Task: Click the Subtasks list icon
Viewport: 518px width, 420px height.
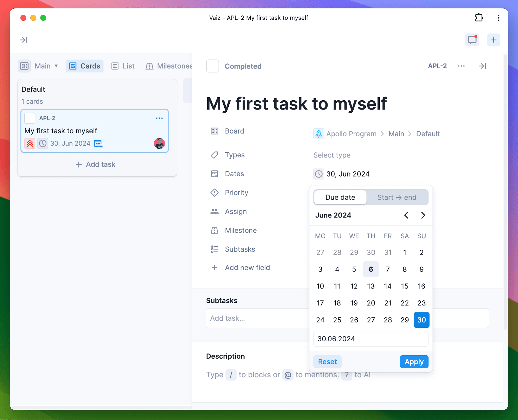Action: [214, 249]
